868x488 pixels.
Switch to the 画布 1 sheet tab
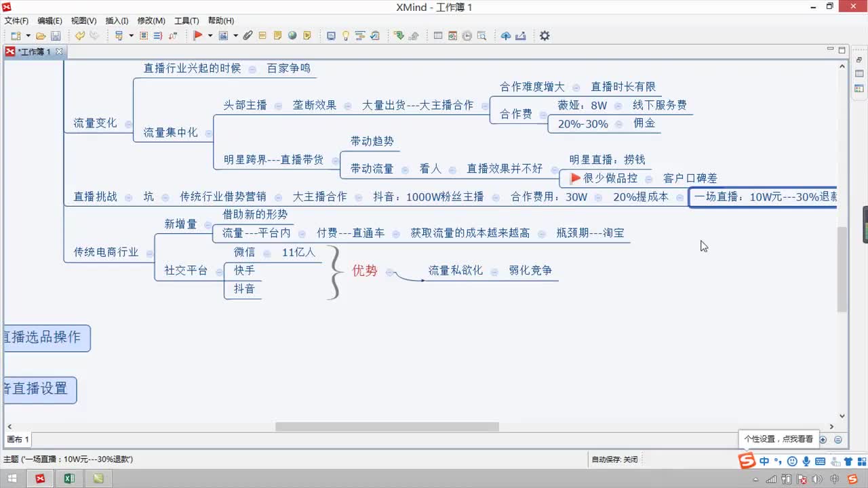pos(18,439)
